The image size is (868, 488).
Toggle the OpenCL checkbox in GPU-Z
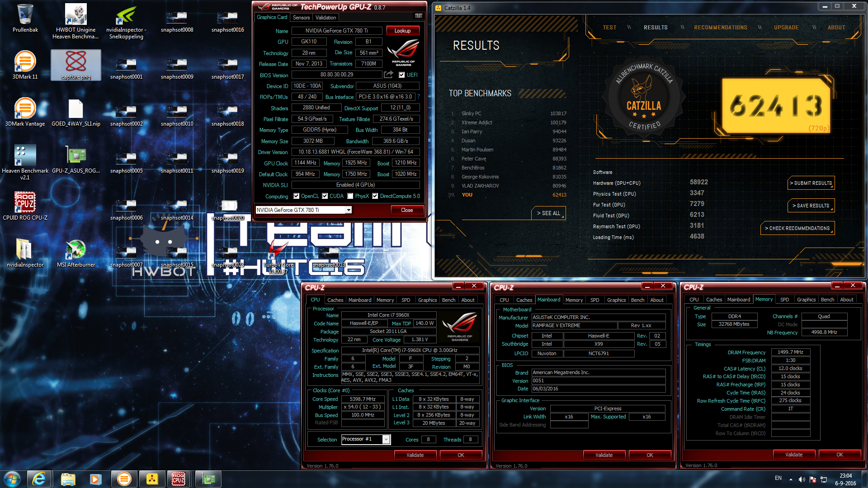[296, 196]
